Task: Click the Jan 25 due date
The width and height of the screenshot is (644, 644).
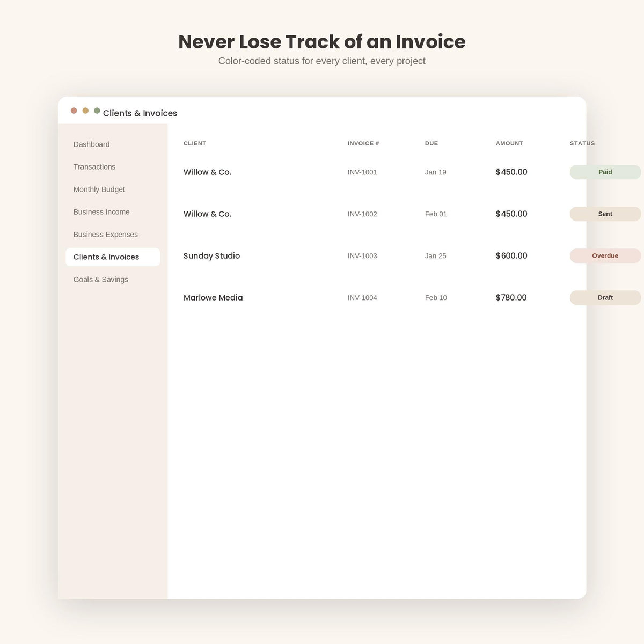Action: click(x=436, y=256)
